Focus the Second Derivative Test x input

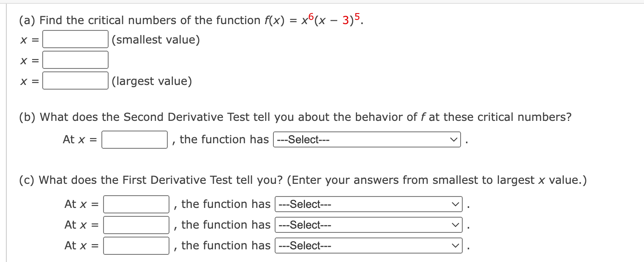tap(135, 139)
